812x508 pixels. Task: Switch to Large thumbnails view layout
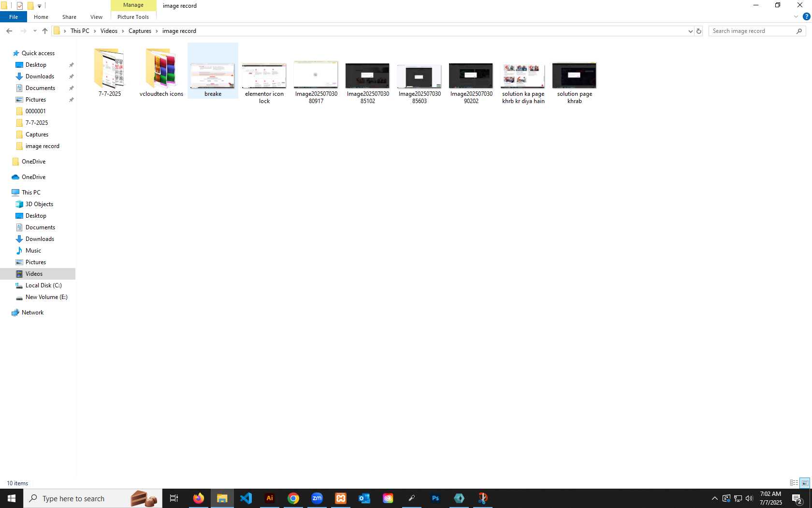pyautogui.click(x=805, y=483)
